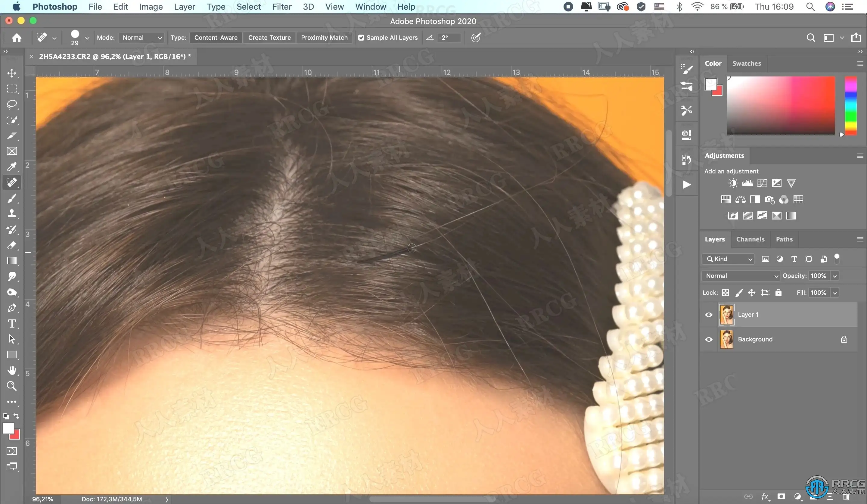Choose Create Texture type button

(269, 38)
